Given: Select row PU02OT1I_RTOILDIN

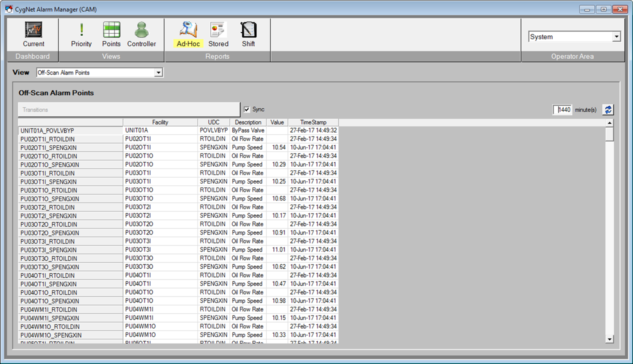Looking at the screenshot, I should 70,139.
